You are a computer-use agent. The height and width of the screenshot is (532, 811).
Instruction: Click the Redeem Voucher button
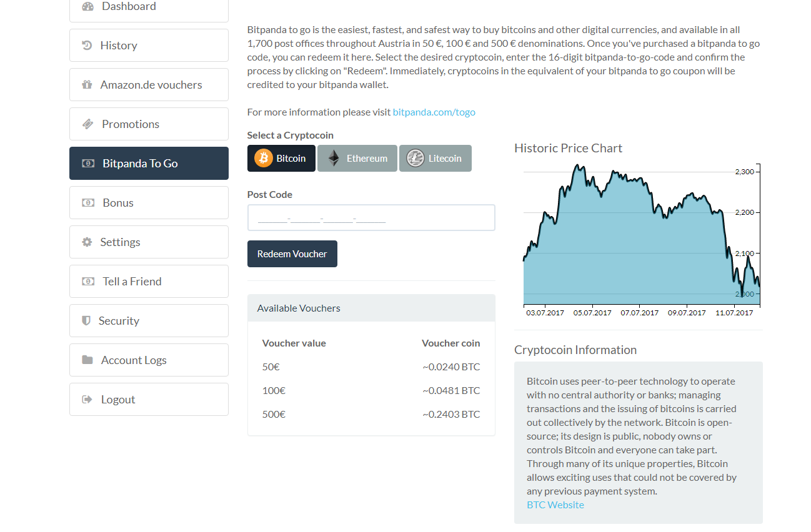292,254
